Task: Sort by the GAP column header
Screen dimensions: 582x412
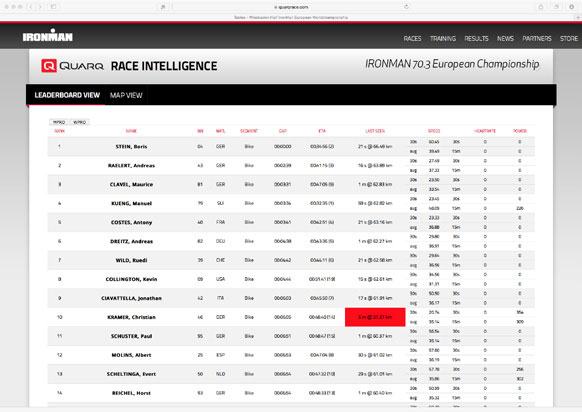Action: click(282, 131)
